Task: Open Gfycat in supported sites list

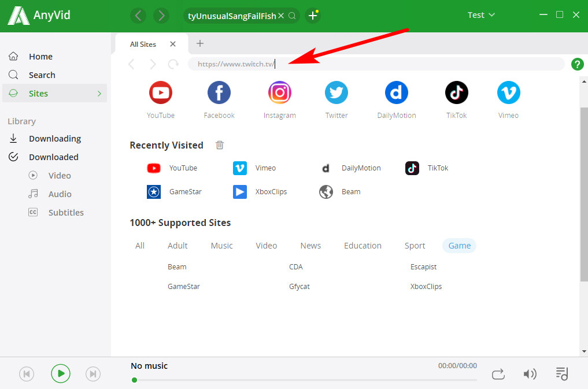Action: pos(299,286)
